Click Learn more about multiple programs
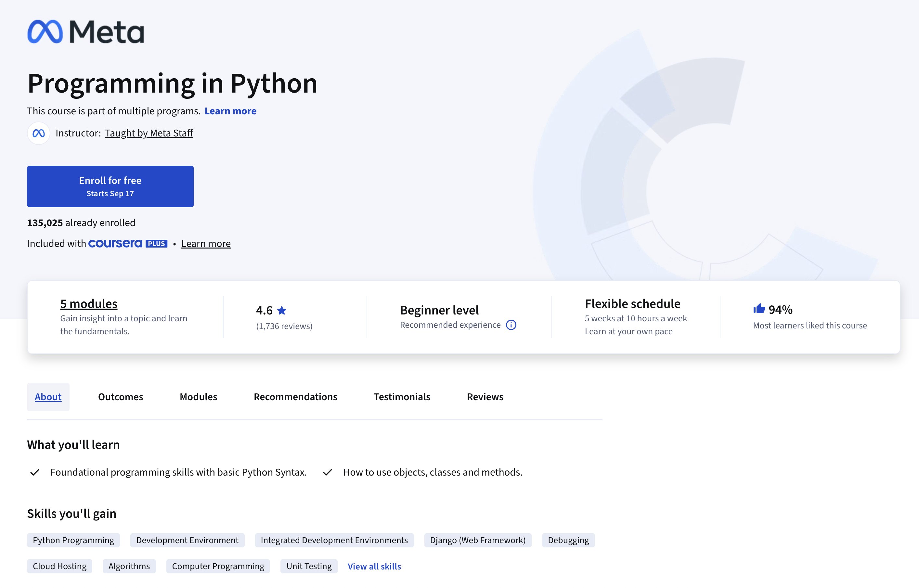919x588 pixels. tap(230, 111)
